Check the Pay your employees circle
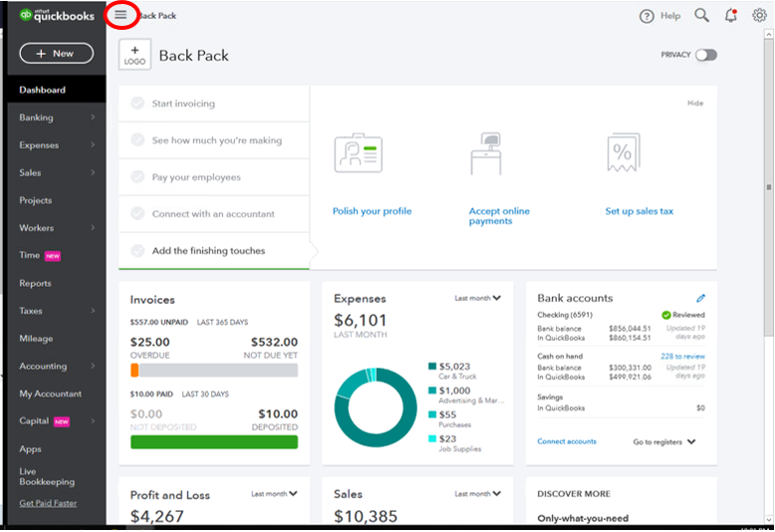 137,176
